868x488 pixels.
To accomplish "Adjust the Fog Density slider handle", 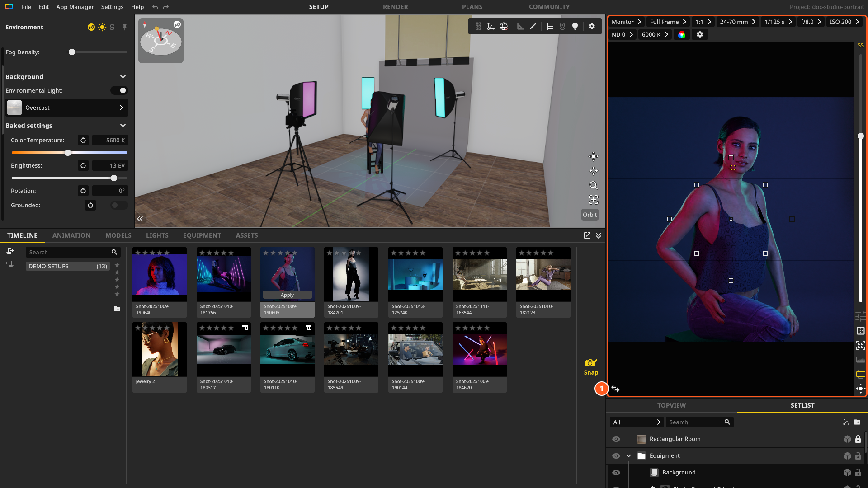I will click(x=72, y=52).
